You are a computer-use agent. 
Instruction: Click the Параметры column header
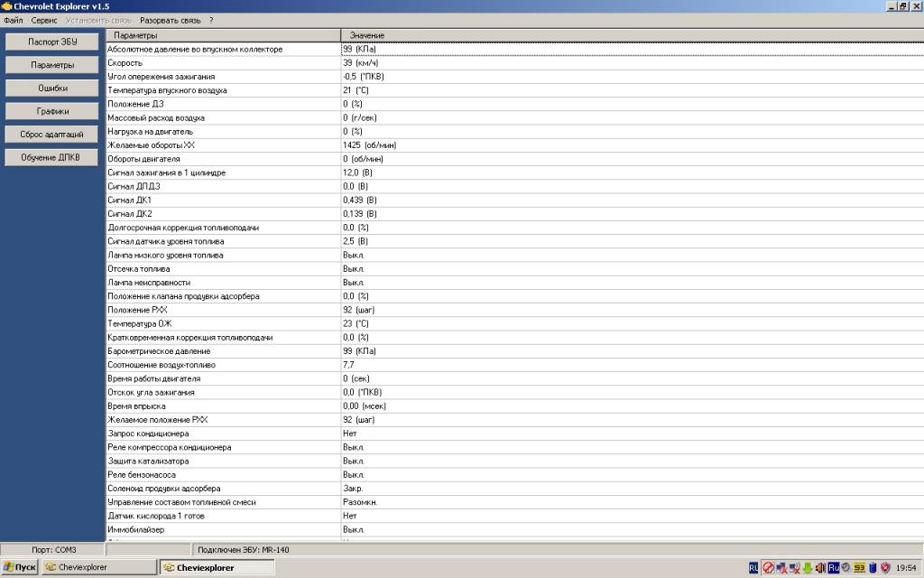click(220, 35)
